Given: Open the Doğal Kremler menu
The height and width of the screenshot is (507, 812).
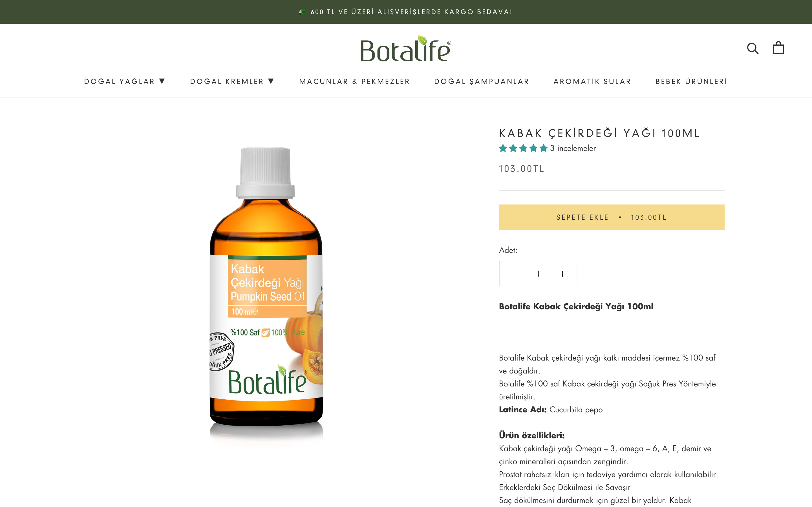Looking at the screenshot, I should click(227, 81).
